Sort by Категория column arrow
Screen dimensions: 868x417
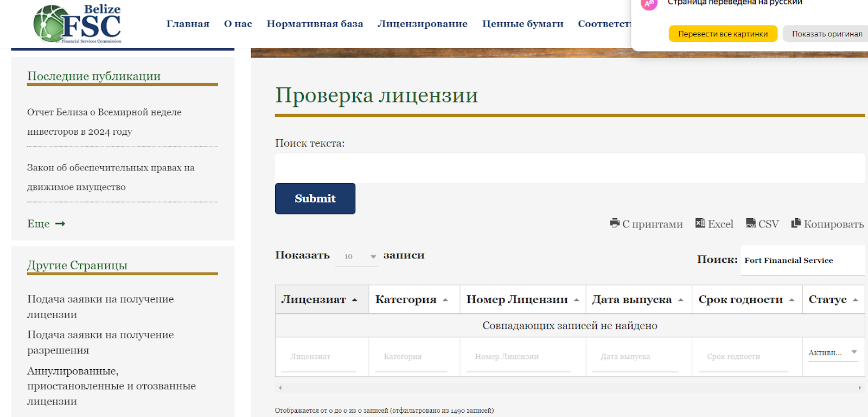pyautogui.click(x=445, y=300)
